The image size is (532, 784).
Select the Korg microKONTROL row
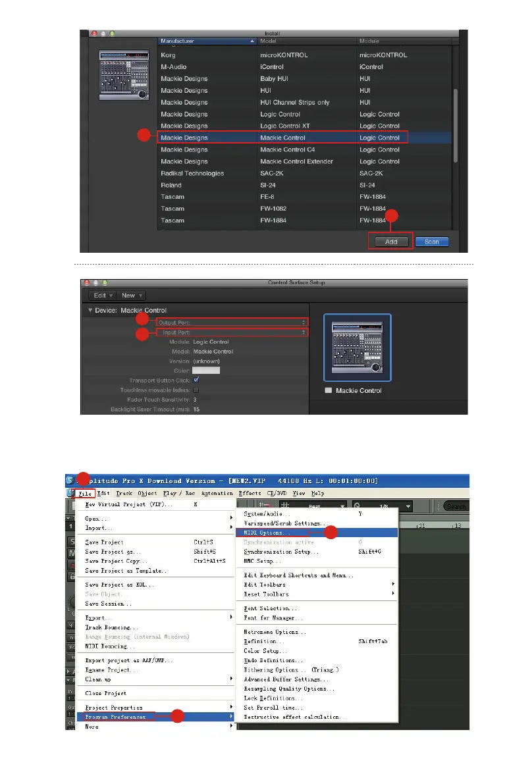[304, 55]
